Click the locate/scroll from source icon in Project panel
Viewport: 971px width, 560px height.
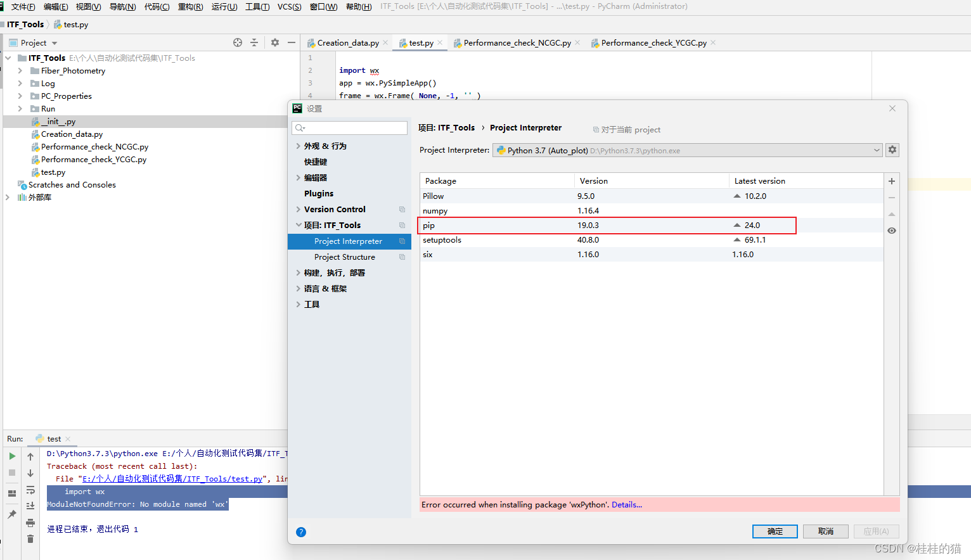pos(238,42)
